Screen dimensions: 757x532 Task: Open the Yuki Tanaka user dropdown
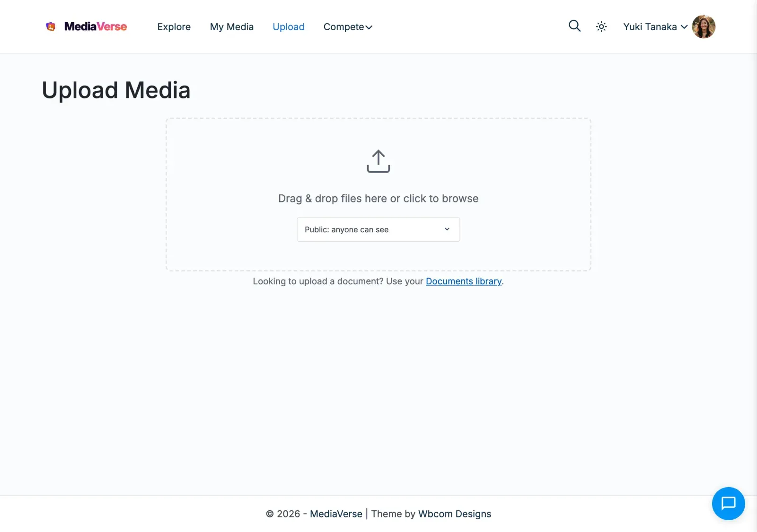pyautogui.click(x=655, y=27)
